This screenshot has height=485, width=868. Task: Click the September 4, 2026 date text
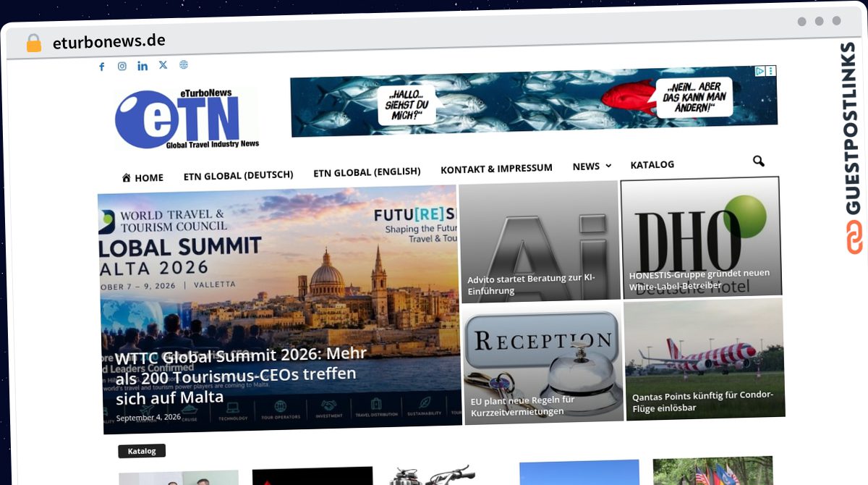[148, 417]
